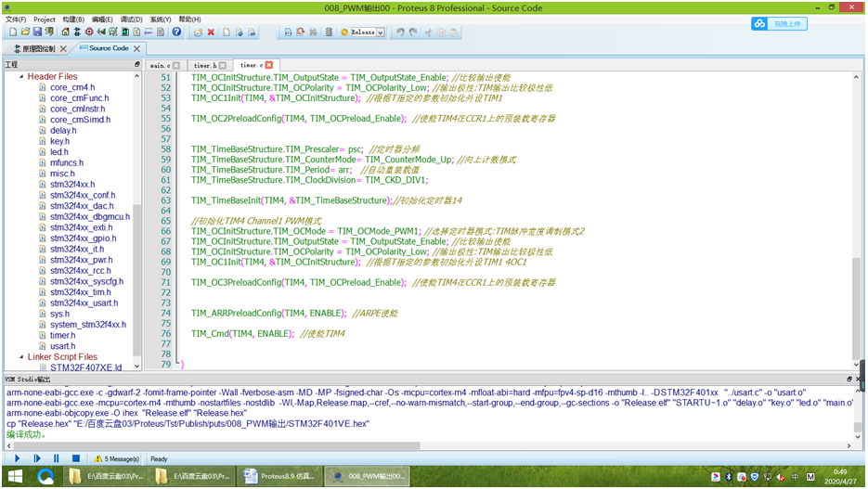Click the code editor vertical scrollbar thumb
Screen dimensions: 868x489
856,309
